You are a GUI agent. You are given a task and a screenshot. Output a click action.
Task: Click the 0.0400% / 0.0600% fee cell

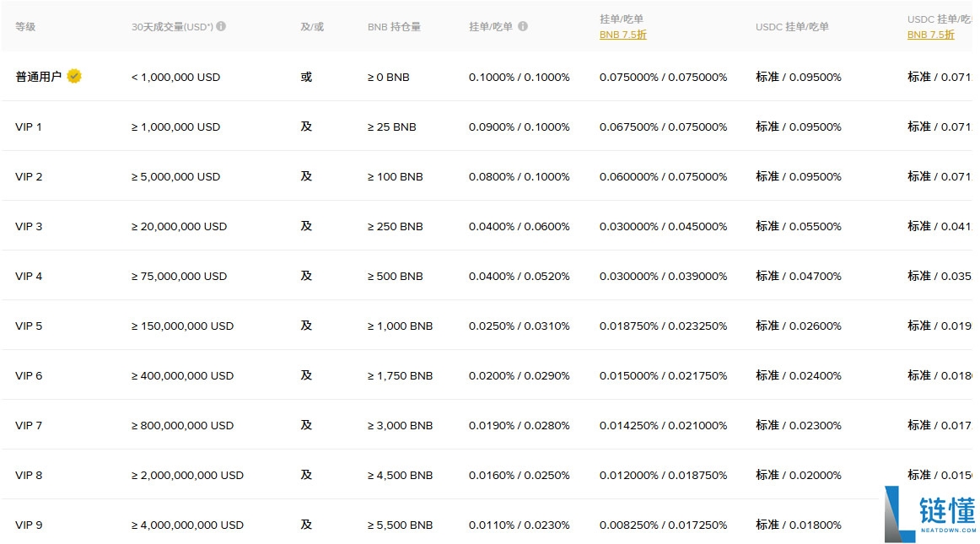coord(520,226)
